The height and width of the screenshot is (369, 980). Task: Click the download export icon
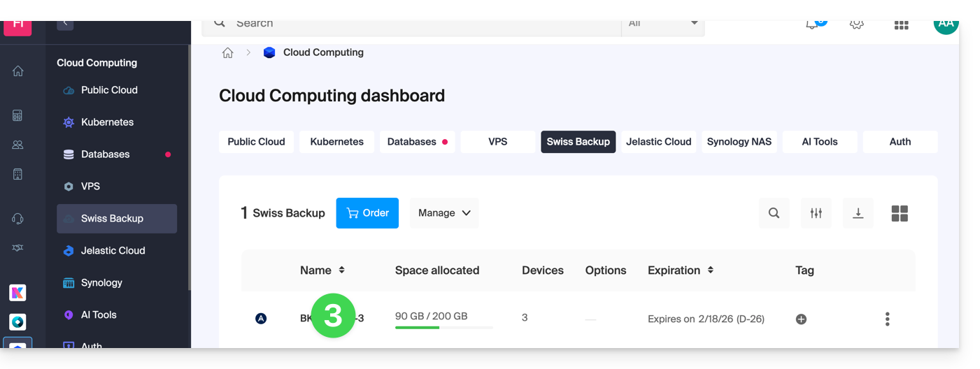pyautogui.click(x=858, y=213)
